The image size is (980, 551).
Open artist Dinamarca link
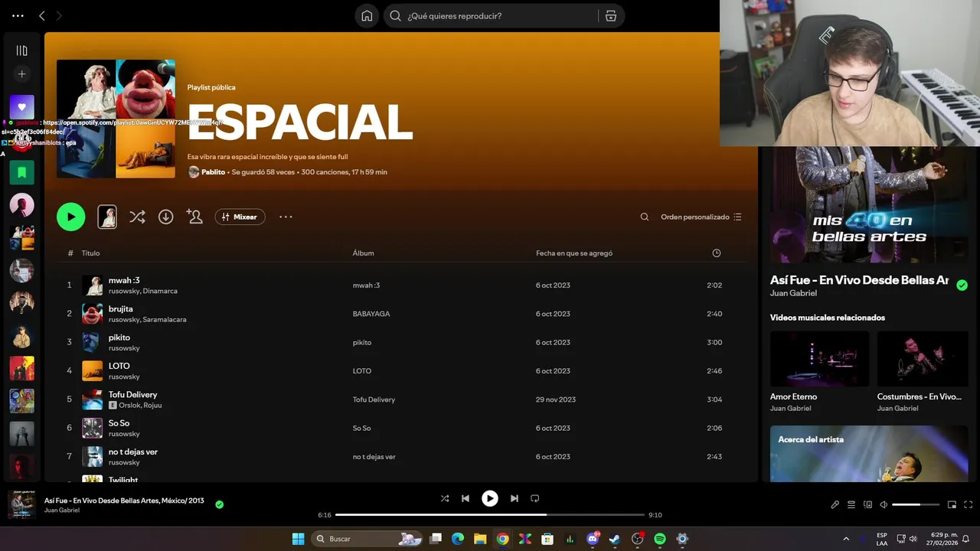[160, 291]
